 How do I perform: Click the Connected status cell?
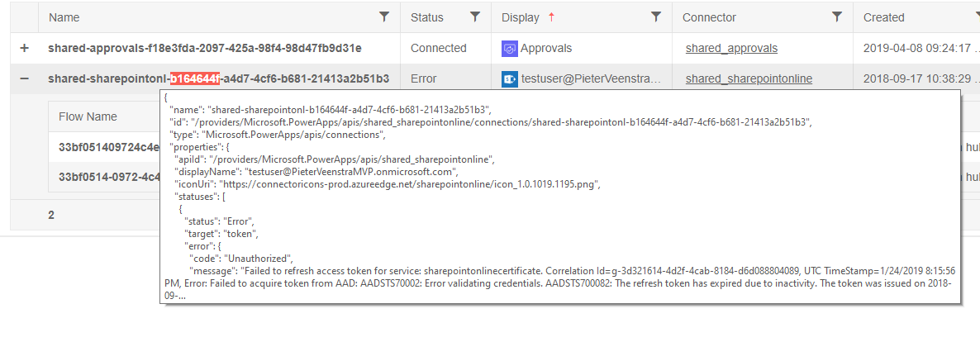pyautogui.click(x=439, y=48)
